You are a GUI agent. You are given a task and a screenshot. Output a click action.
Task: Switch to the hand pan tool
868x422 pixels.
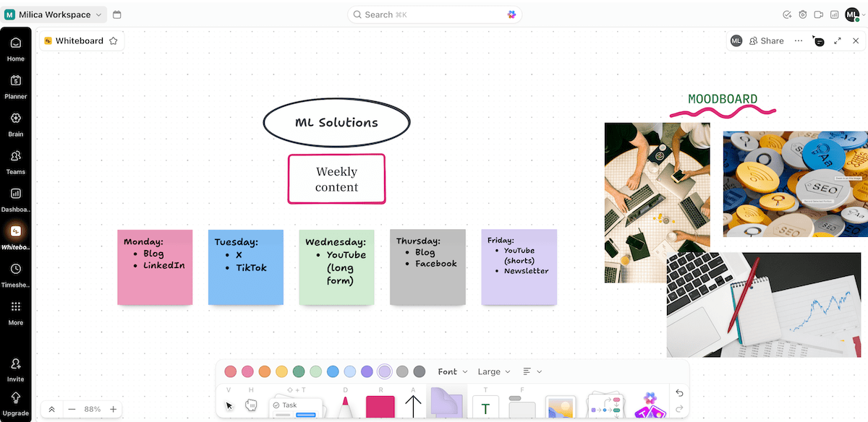point(251,405)
